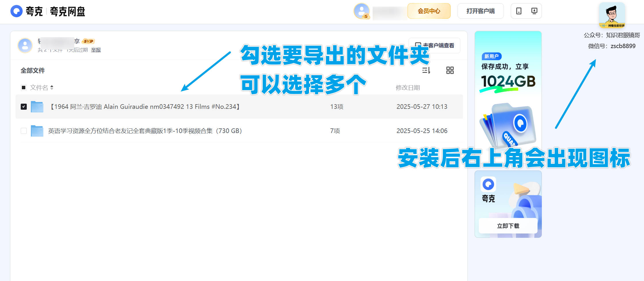The width and height of the screenshot is (644, 281).
Task: Open folder named 【1964 阿兰·吉罗迪 Alain Guiraudie】
Action: pos(145,107)
